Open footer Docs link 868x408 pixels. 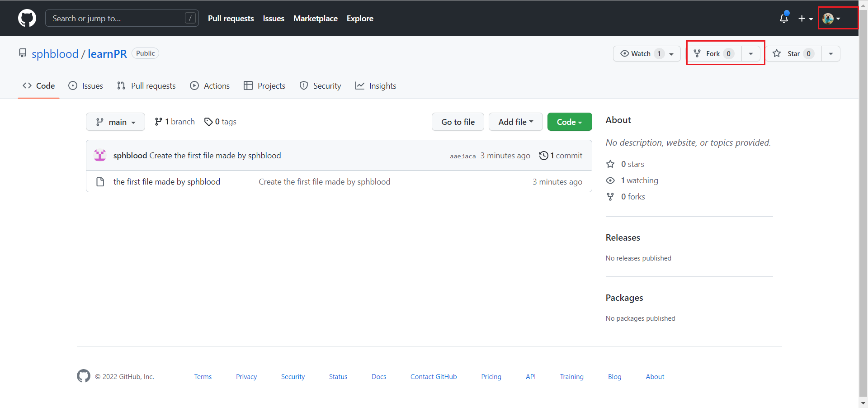[x=379, y=377]
